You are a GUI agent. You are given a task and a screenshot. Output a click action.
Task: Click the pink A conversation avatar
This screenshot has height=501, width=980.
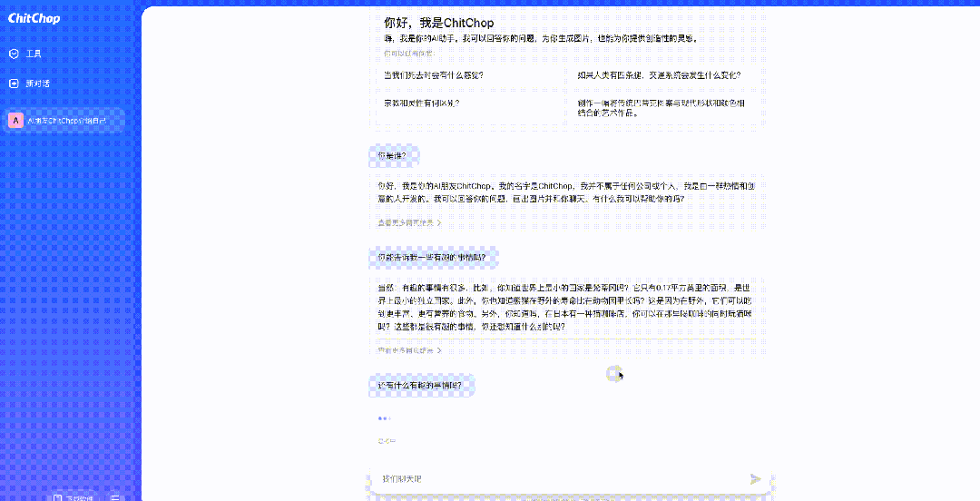(x=16, y=121)
